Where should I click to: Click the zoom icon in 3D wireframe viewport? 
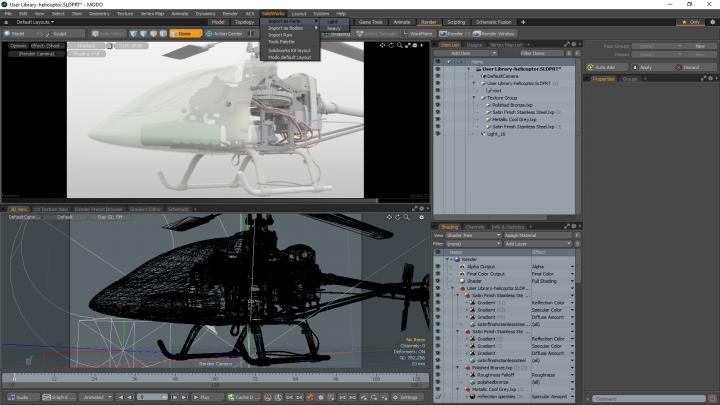coord(406,217)
